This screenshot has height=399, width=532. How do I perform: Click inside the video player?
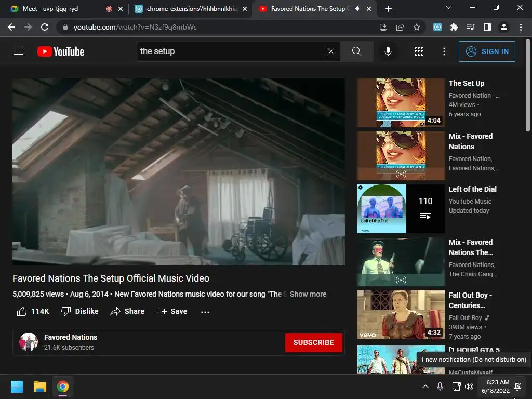[179, 171]
